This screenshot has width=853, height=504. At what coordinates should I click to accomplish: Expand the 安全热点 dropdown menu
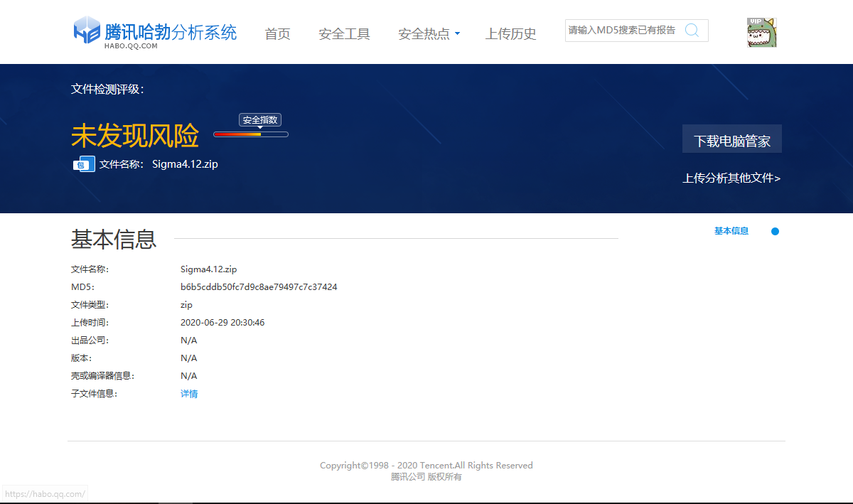tap(424, 34)
